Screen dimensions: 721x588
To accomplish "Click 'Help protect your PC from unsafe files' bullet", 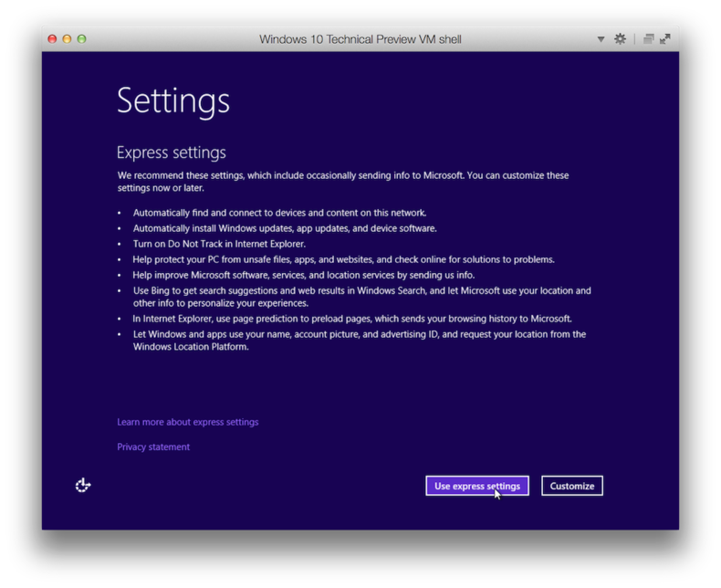I will click(343, 259).
